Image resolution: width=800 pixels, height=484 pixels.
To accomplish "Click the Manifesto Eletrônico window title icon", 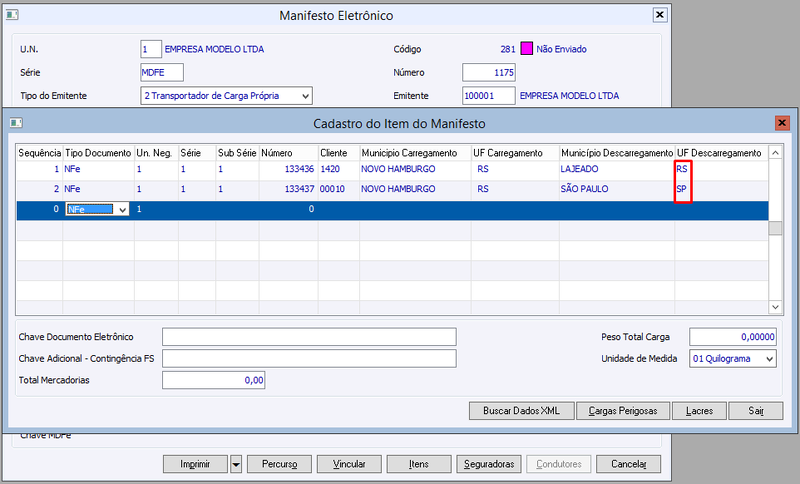I will [x=12, y=15].
